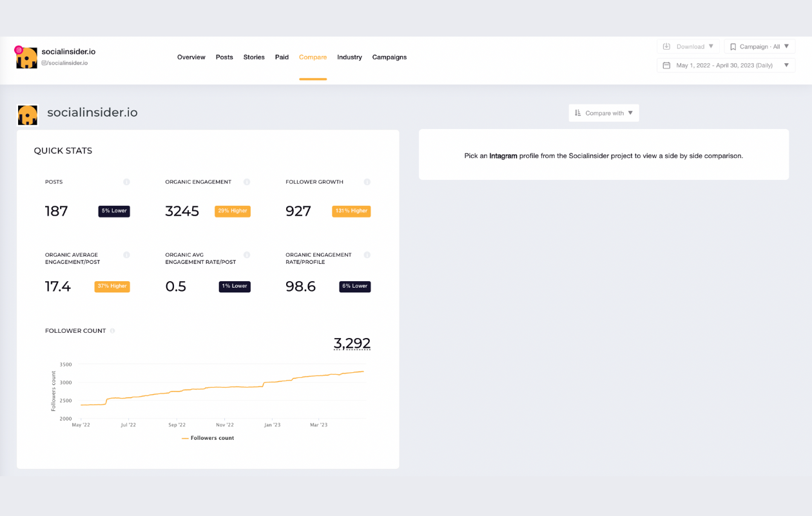The image size is (812, 516).
Task: Click the follower count line on the chart
Action: tap(222, 388)
